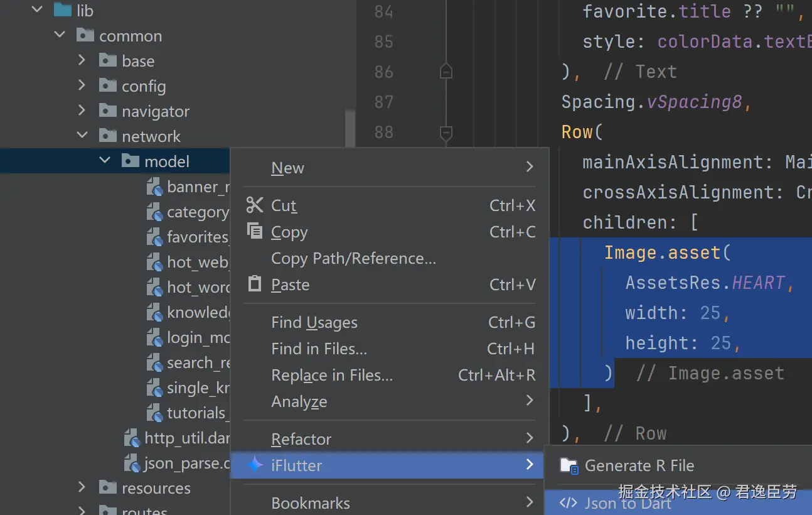Choose Copy Path/Reference option
The height and width of the screenshot is (515, 812).
(x=353, y=258)
